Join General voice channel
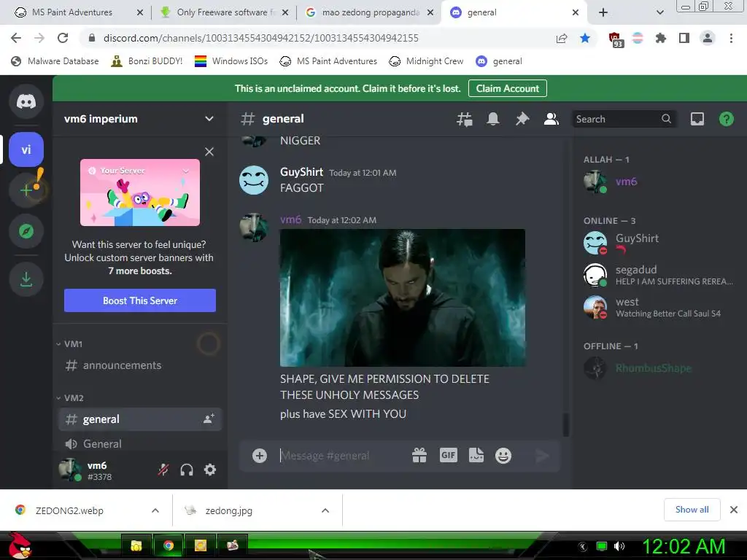The height and width of the screenshot is (560, 747). (140, 444)
